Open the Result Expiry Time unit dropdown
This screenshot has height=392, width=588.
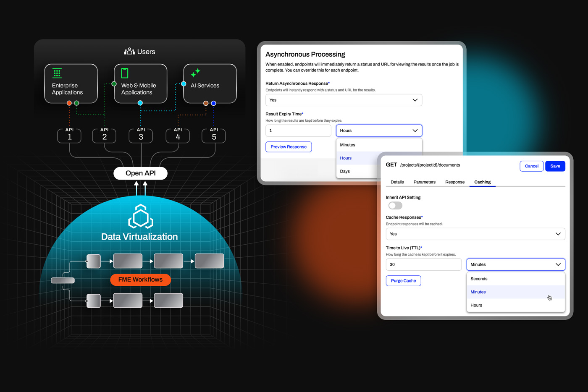coord(379,131)
